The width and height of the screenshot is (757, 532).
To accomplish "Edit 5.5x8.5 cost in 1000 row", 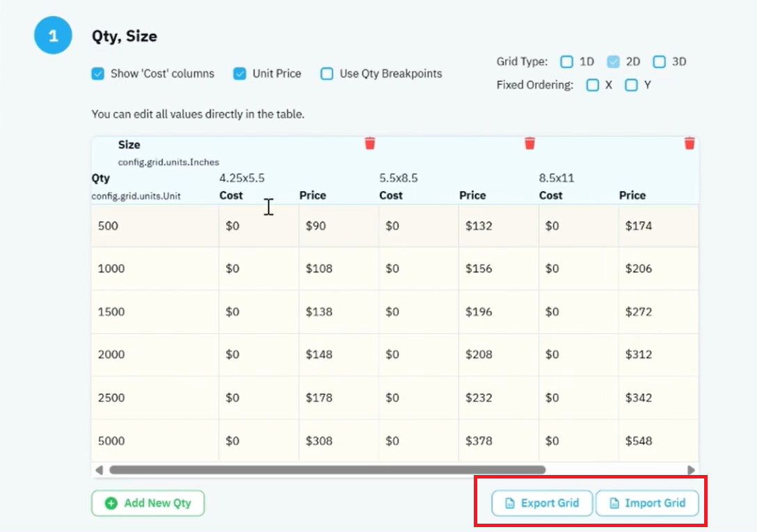I will click(x=419, y=269).
